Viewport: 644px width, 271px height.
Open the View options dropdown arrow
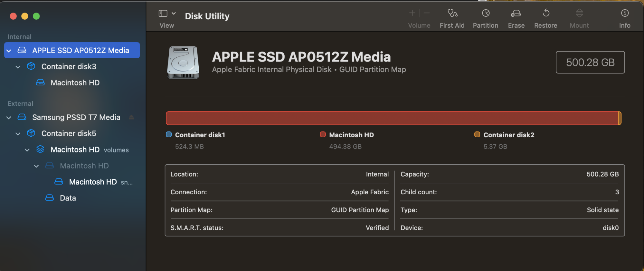pos(174,13)
